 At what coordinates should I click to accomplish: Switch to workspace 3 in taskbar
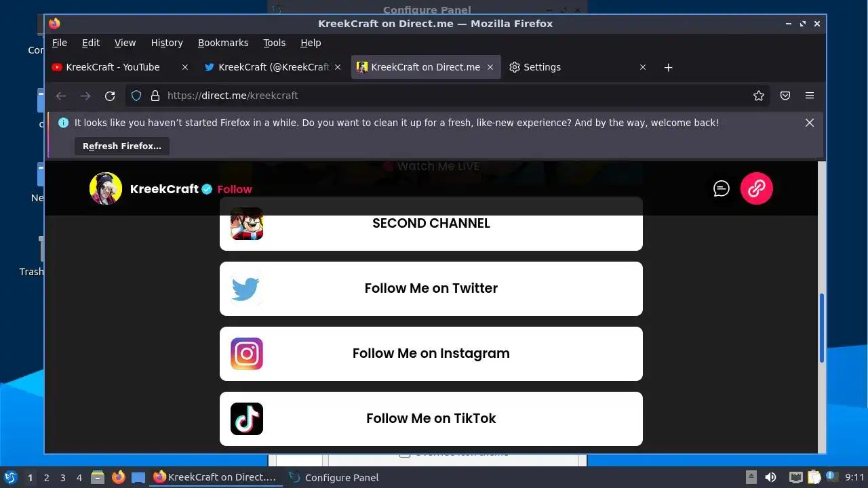(63, 477)
